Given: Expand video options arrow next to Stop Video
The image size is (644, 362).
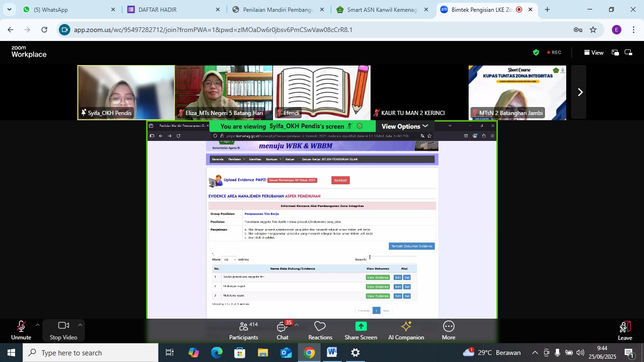Looking at the screenshot, I should [80, 325].
